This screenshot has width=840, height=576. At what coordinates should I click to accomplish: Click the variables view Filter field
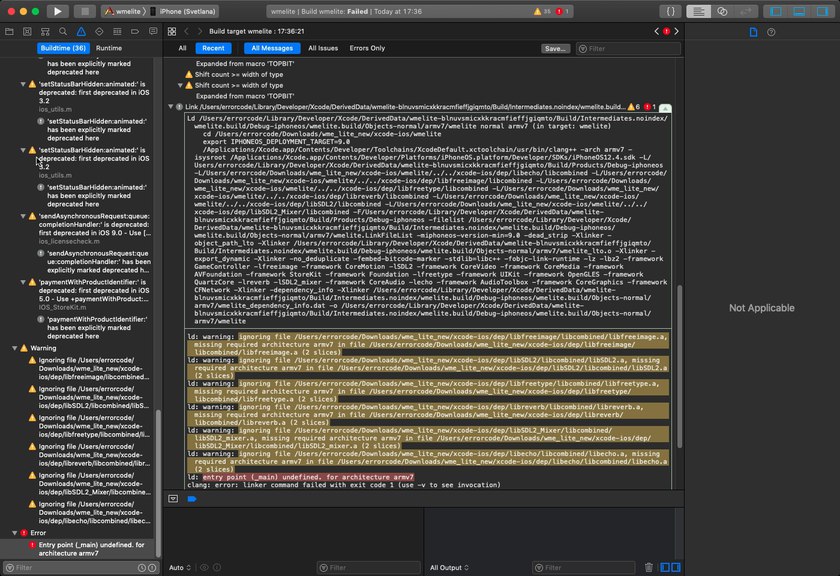click(369, 567)
